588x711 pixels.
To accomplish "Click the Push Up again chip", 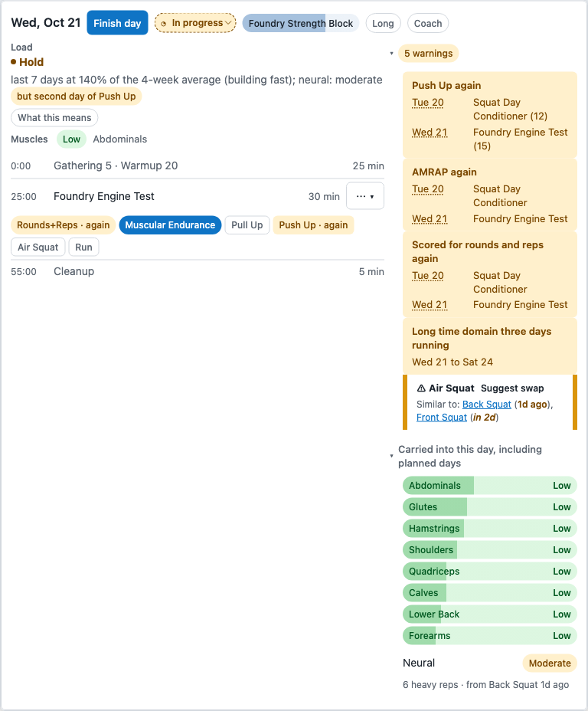I will pyautogui.click(x=313, y=225).
